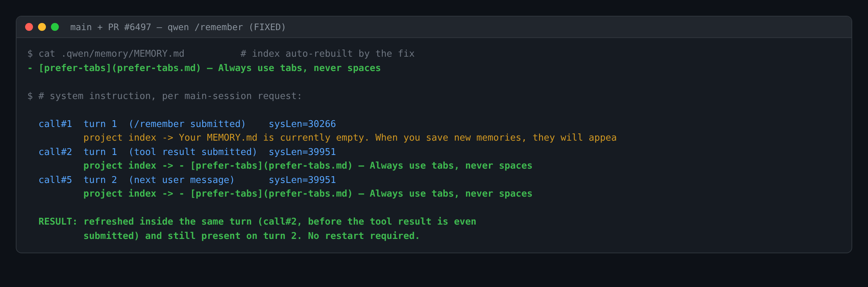Click the green maximize window button
868x287 pixels.
coord(55,27)
